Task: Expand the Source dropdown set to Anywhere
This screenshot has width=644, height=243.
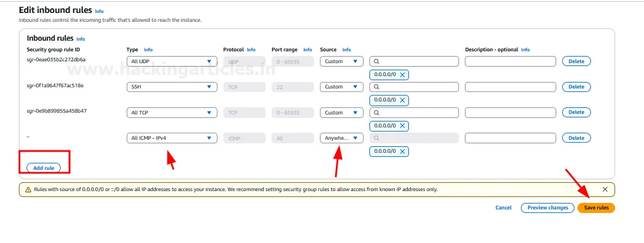Action: pyautogui.click(x=341, y=138)
